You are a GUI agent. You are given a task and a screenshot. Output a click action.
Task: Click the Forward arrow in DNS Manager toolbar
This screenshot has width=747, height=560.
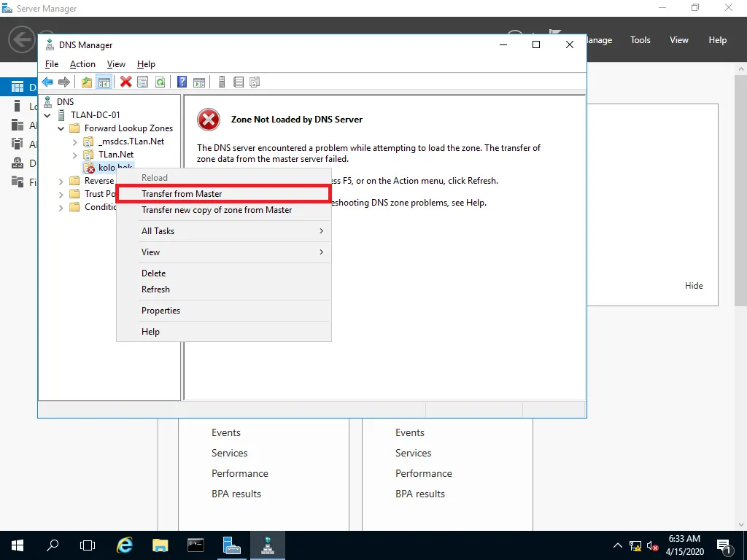(x=64, y=82)
